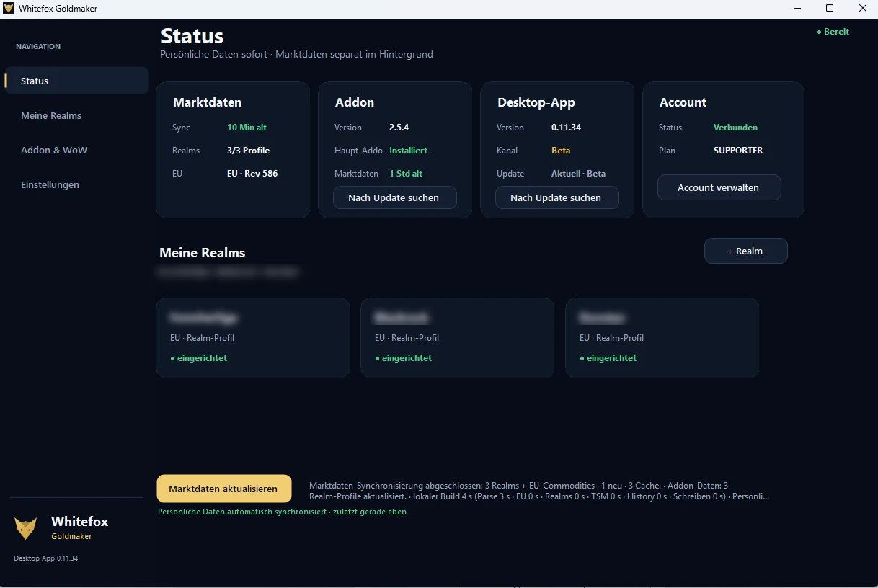Click 'Persönliche Daten automatisch synchronisiert' line
This screenshot has height=588, width=878.
[282, 512]
